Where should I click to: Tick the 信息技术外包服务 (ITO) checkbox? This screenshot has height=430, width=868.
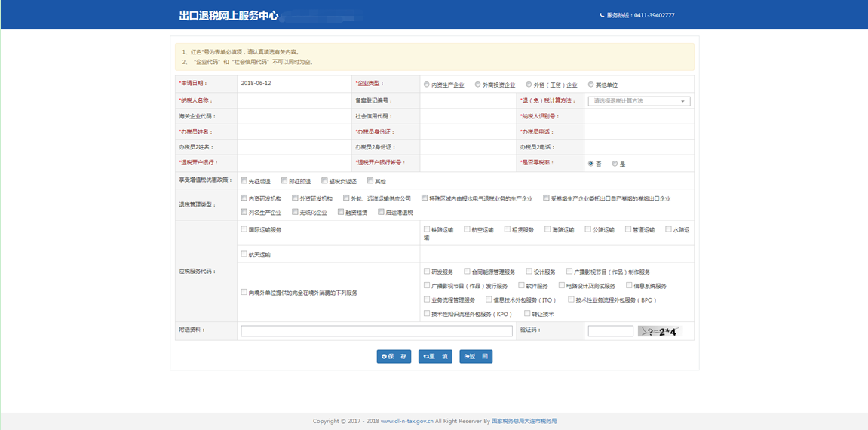point(489,299)
